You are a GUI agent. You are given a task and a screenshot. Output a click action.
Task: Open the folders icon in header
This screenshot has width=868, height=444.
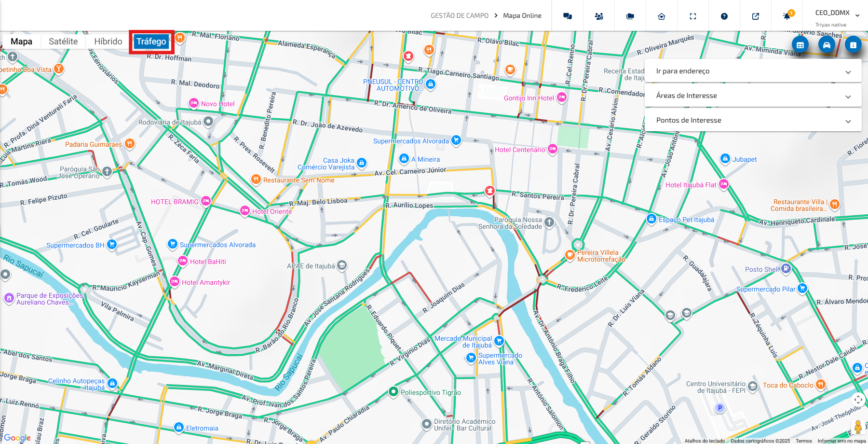tap(630, 16)
